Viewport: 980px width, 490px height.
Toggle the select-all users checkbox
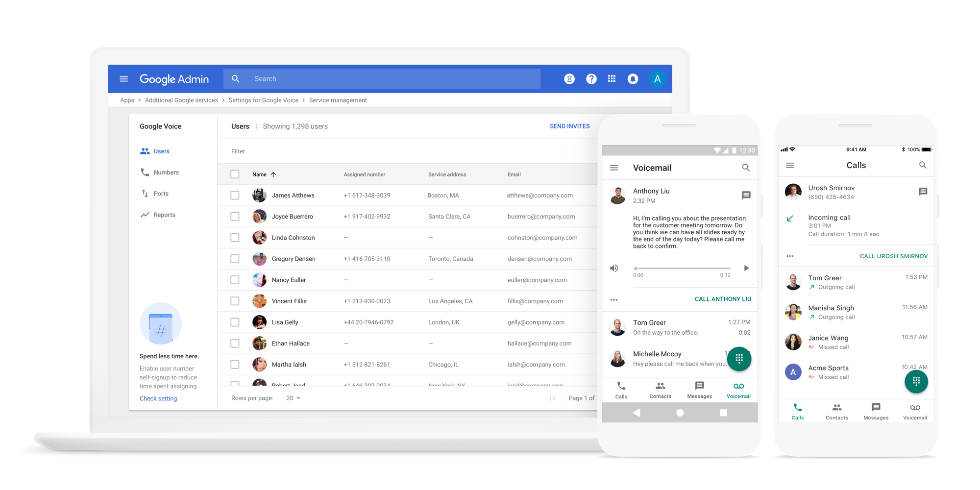pos(235,174)
